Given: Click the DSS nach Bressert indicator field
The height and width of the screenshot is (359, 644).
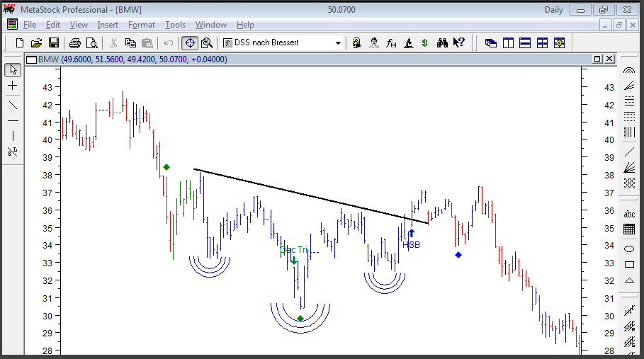Looking at the screenshot, I should tap(282, 42).
